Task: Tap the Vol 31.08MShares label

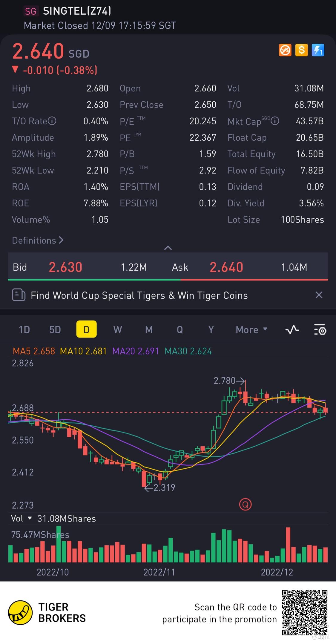Action: click(x=66, y=519)
